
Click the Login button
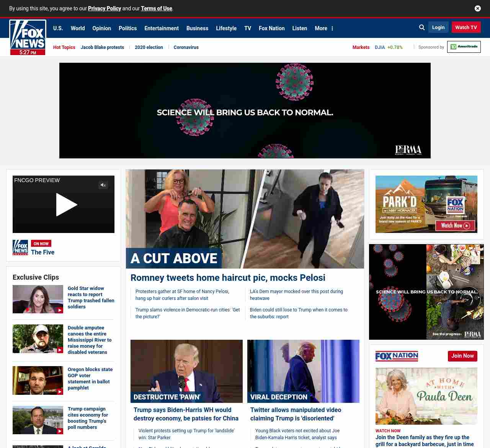point(438,28)
